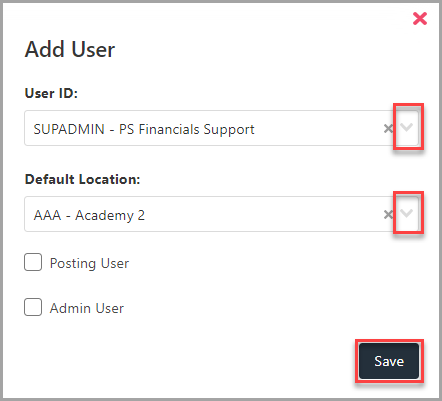
Task: Select the Admin User label text
Action: pyautogui.click(x=87, y=308)
